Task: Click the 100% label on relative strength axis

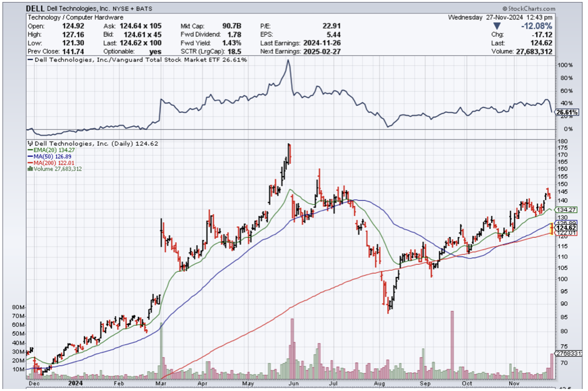Action: pos(566,65)
